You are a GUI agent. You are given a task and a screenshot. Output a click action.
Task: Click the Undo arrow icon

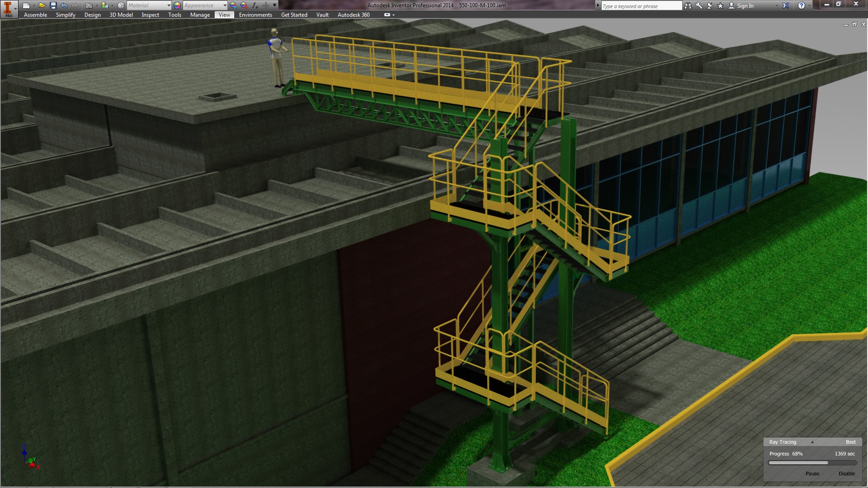pos(64,5)
